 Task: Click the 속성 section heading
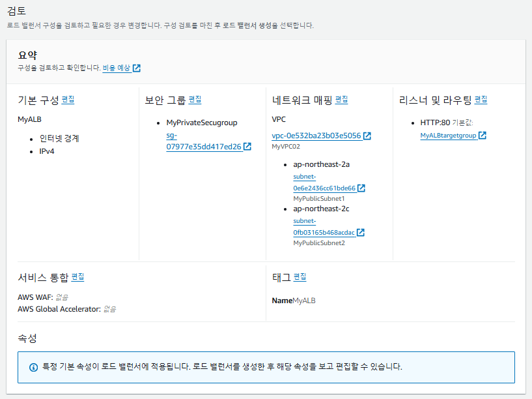[27, 338]
